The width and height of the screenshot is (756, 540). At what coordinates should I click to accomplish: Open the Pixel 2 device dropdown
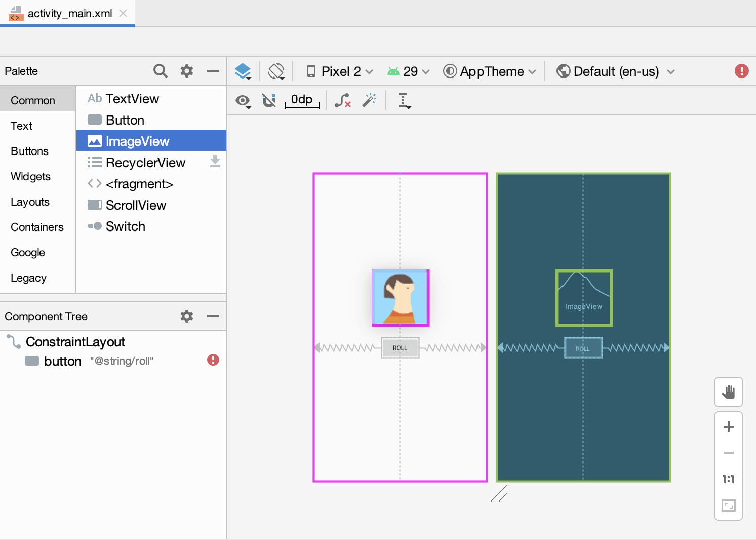click(338, 71)
